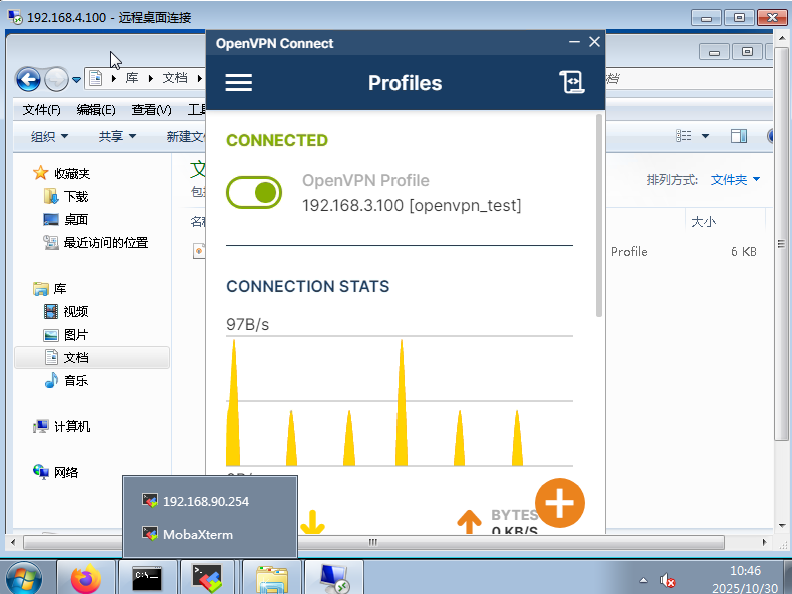The height and width of the screenshot is (594, 792).
Task: Expand the 共享 dropdown
Action: (117, 136)
